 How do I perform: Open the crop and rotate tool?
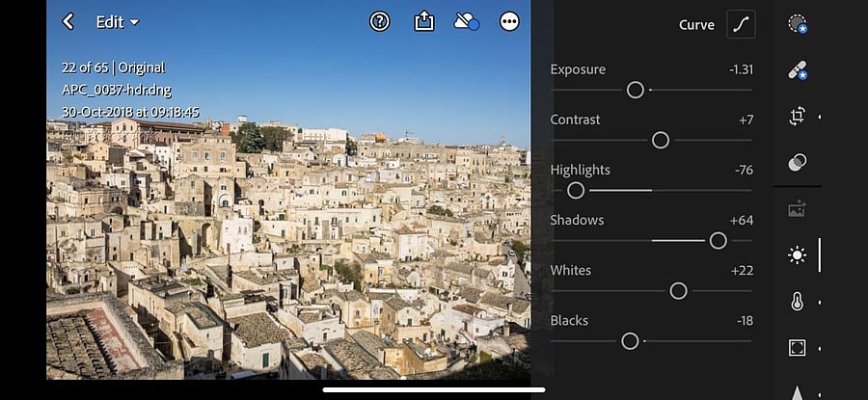coord(798,117)
